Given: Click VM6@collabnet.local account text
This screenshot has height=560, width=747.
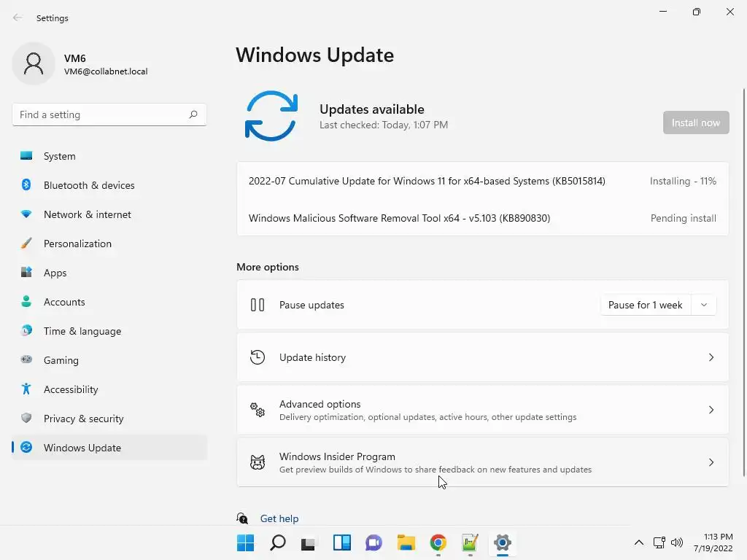Looking at the screenshot, I should click(106, 71).
